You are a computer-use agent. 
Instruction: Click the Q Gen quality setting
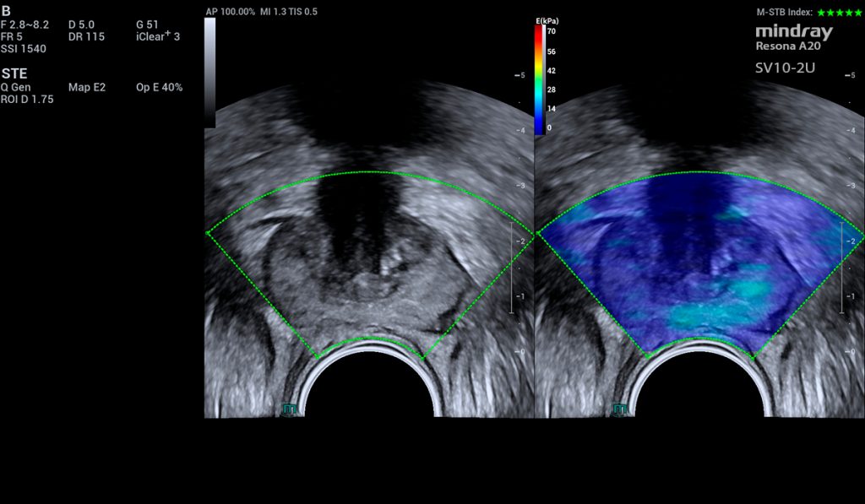pos(17,88)
